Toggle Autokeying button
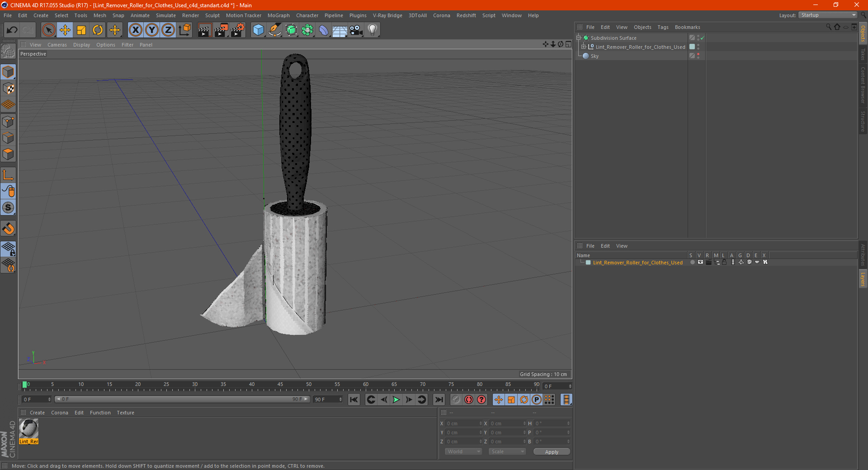The width and height of the screenshot is (868, 470). pyautogui.click(x=469, y=399)
